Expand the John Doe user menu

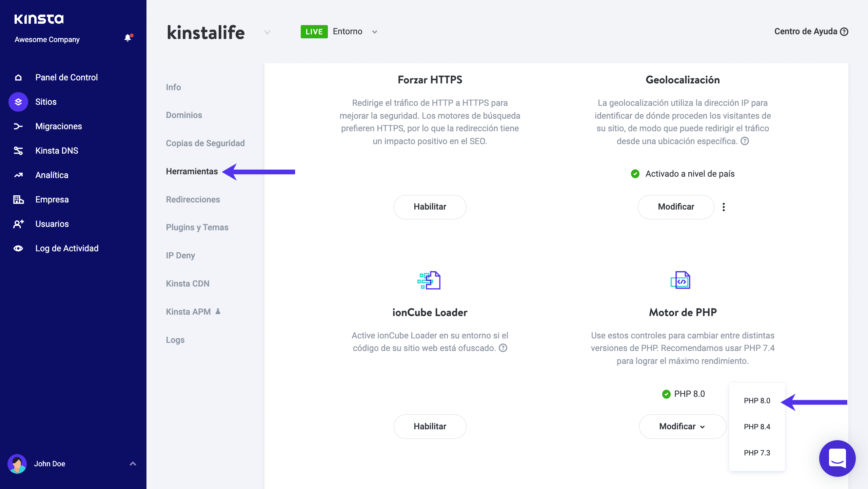coord(133,464)
